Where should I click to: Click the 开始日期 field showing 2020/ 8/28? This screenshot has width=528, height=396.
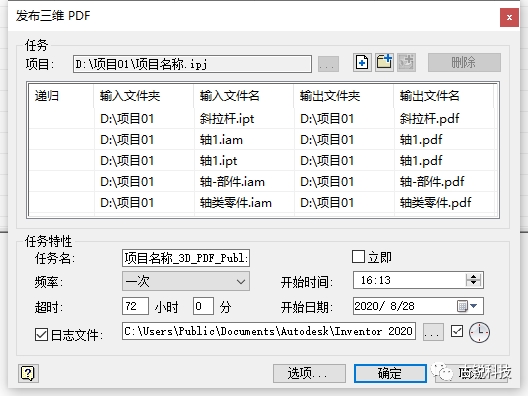[418, 306]
